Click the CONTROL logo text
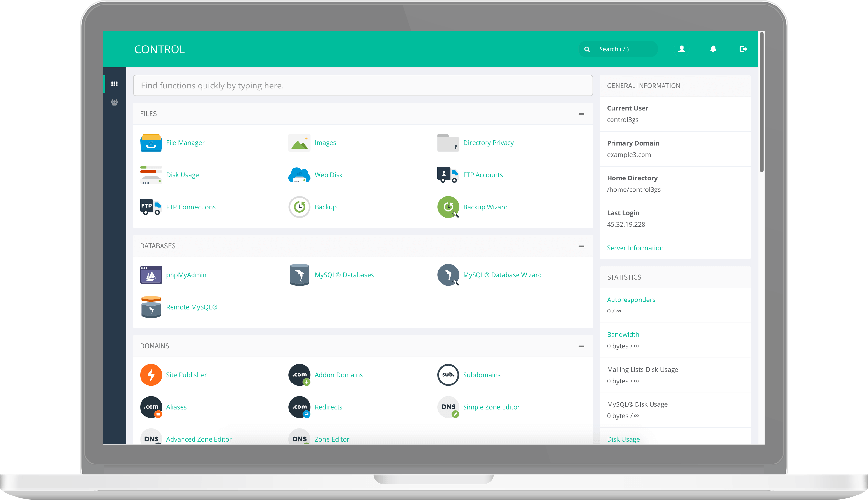The image size is (868, 500). click(160, 49)
